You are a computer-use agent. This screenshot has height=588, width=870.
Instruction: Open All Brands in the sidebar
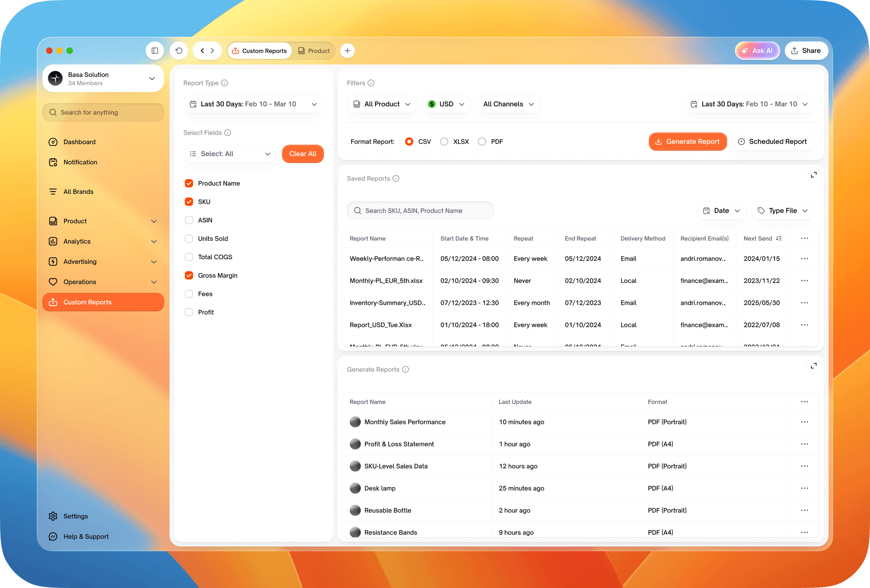tap(103, 192)
